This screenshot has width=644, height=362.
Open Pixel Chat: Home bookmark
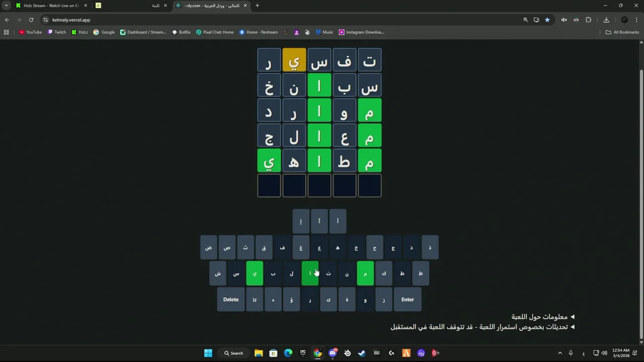tap(215, 32)
